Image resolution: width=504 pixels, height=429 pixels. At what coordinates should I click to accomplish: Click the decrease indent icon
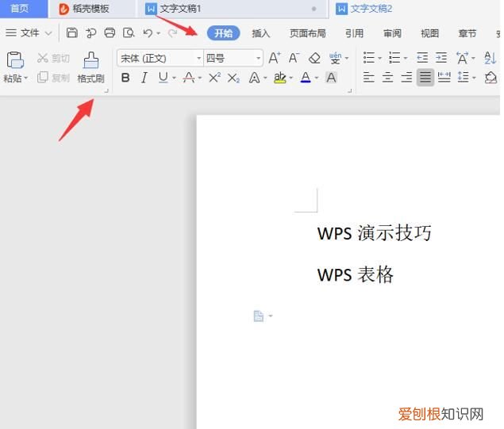pyautogui.click(x=422, y=58)
